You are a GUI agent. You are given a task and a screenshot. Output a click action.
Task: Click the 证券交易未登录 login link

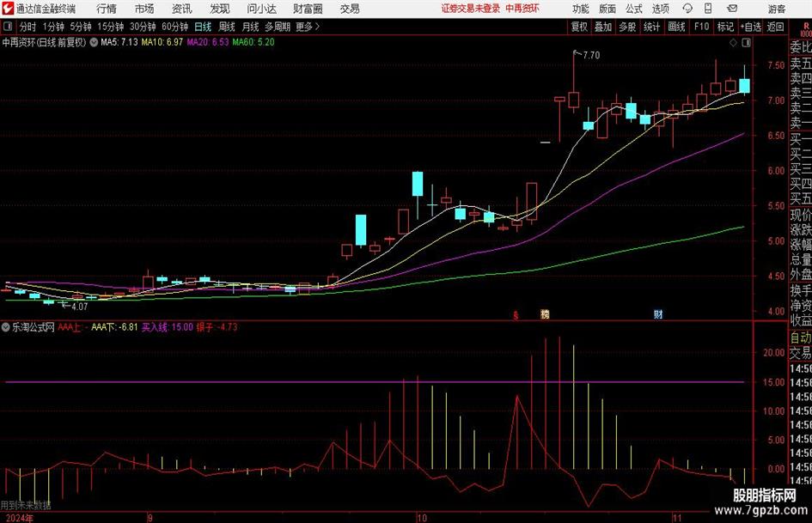[471, 9]
